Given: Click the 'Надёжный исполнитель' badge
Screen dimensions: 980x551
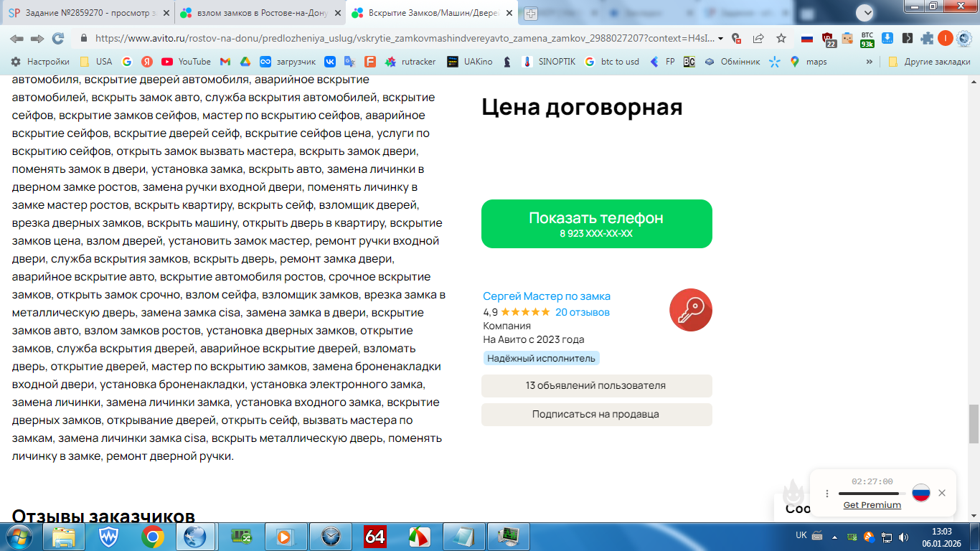Looking at the screenshot, I should [542, 358].
